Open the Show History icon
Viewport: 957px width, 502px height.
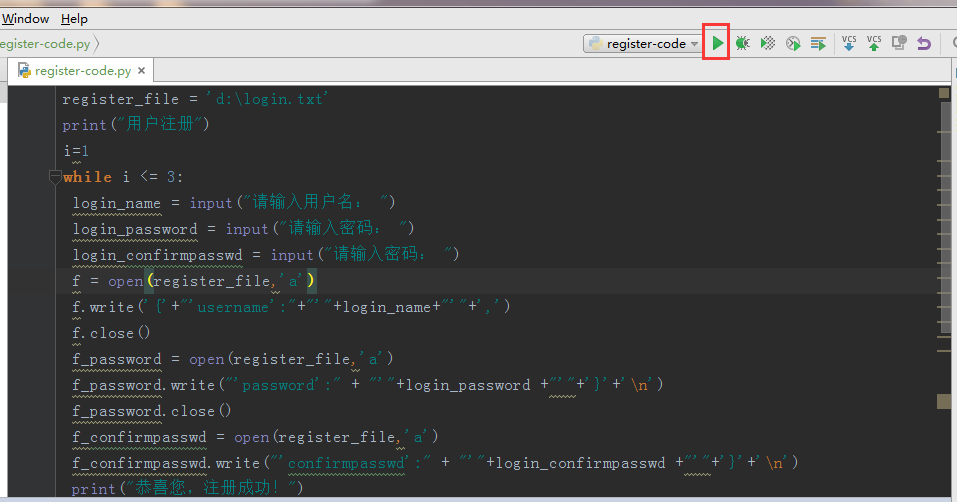(899, 43)
